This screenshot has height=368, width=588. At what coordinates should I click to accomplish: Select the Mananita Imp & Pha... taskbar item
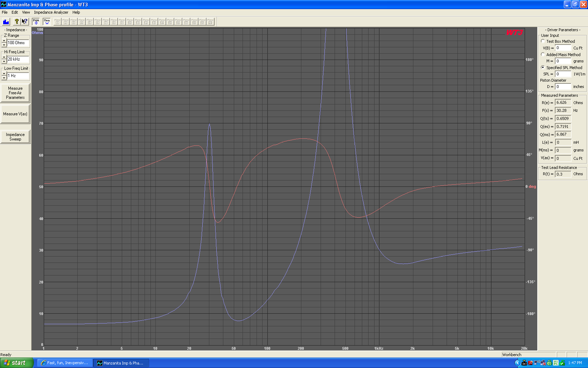(x=121, y=363)
